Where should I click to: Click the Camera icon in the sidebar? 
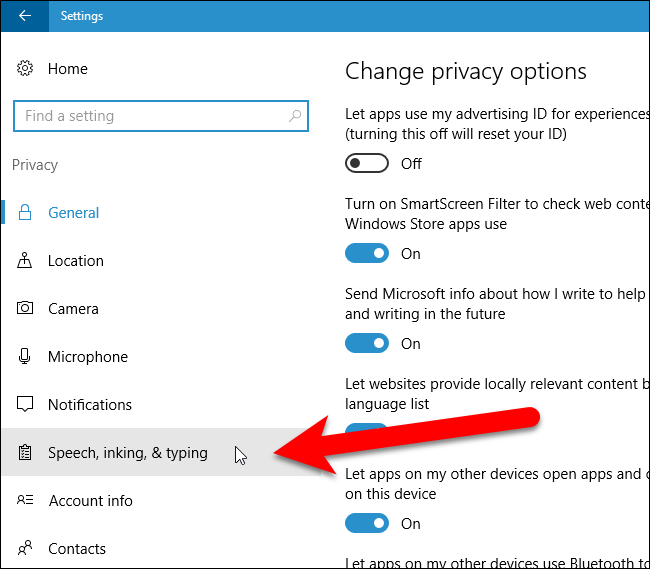[x=26, y=309]
